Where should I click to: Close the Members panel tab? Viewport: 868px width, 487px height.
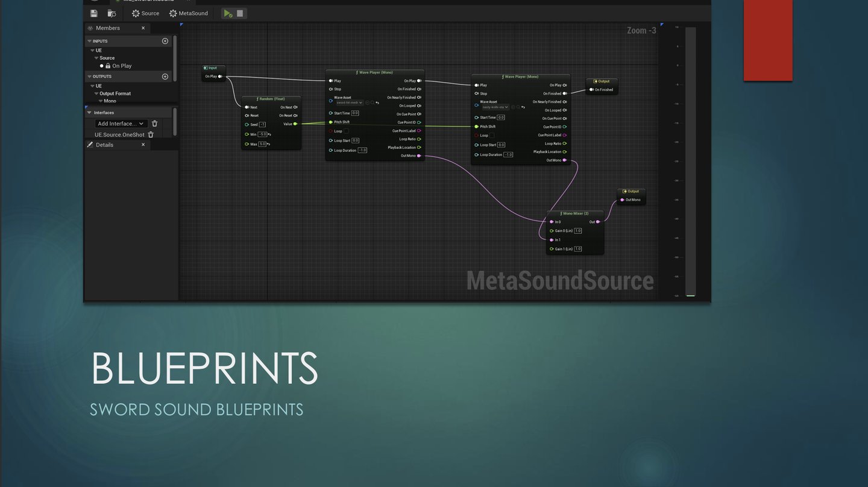pos(143,28)
